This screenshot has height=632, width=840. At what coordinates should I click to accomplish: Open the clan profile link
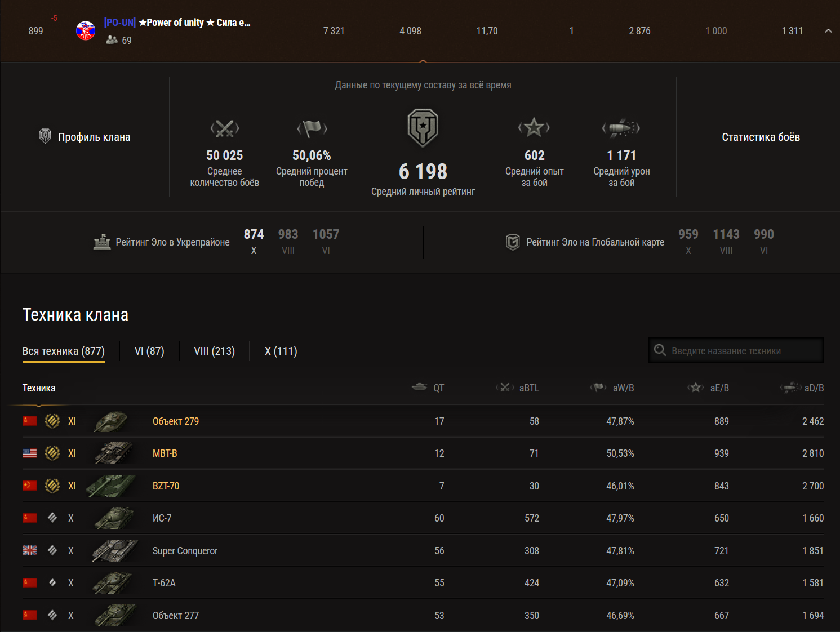pyautogui.click(x=94, y=137)
